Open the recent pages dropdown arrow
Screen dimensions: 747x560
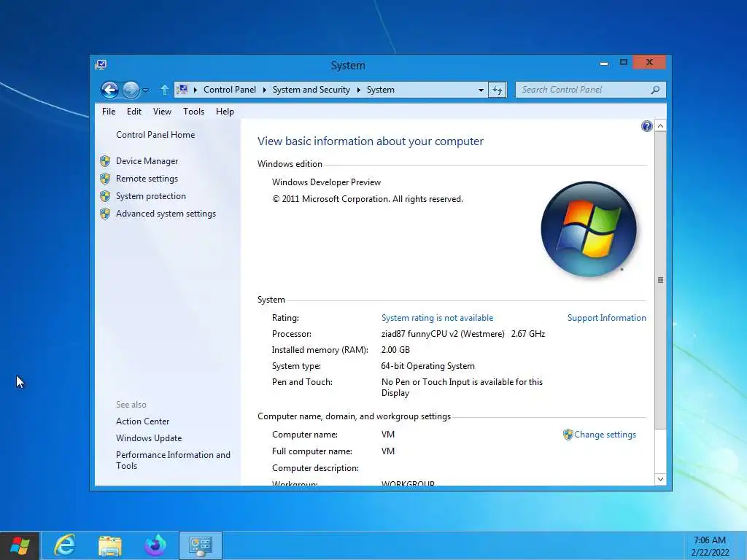click(x=146, y=90)
